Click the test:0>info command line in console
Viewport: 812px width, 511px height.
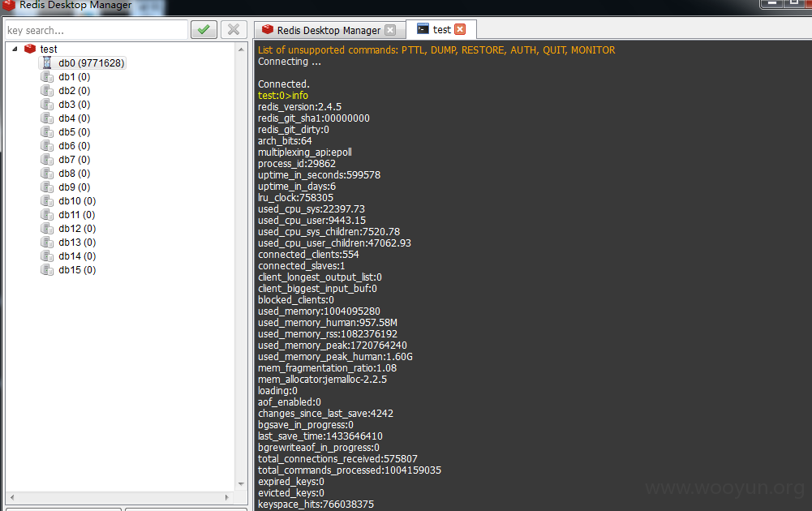pyautogui.click(x=283, y=95)
